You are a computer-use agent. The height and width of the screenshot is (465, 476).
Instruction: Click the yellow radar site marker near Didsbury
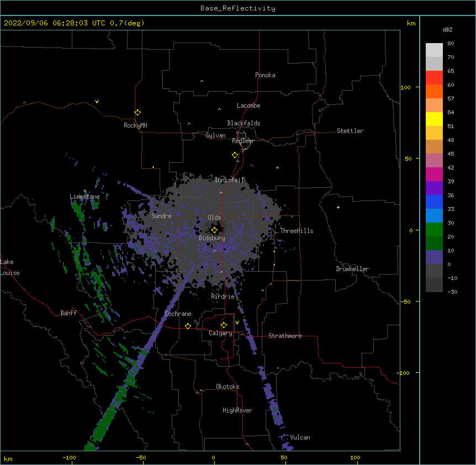[x=214, y=230]
